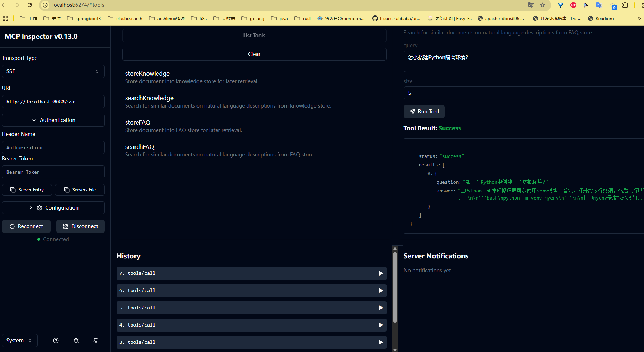
Task: Click the Clear button
Action: pyautogui.click(x=254, y=54)
